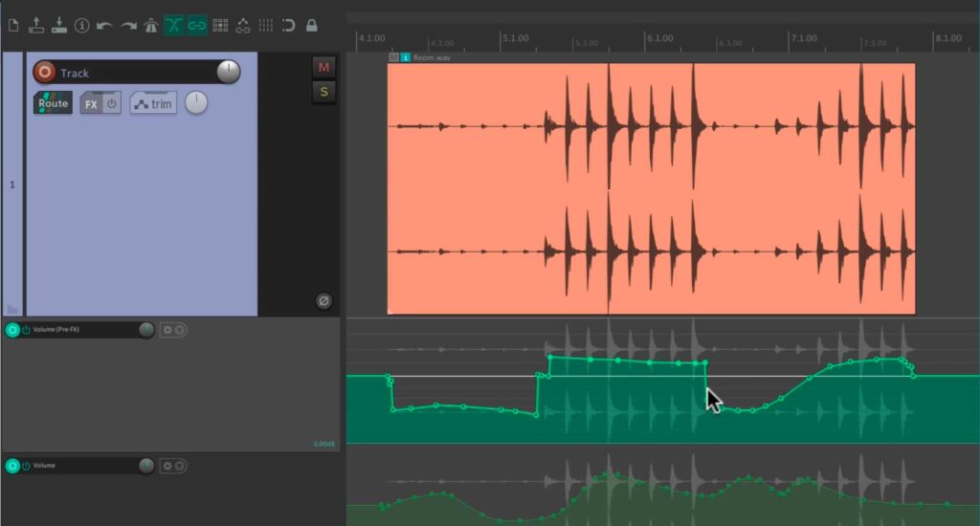
Task: Adjust the track volume knob
Action: pyautogui.click(x=228, y=72)
